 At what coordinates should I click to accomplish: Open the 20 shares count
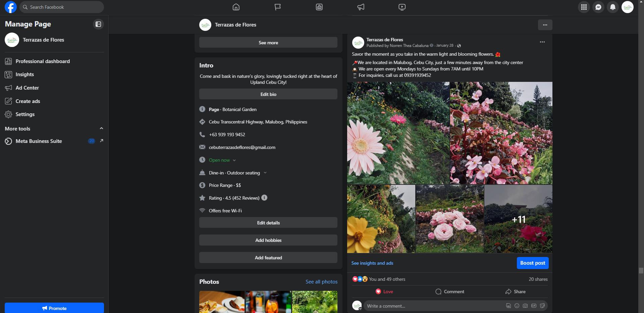coord(538,279)
